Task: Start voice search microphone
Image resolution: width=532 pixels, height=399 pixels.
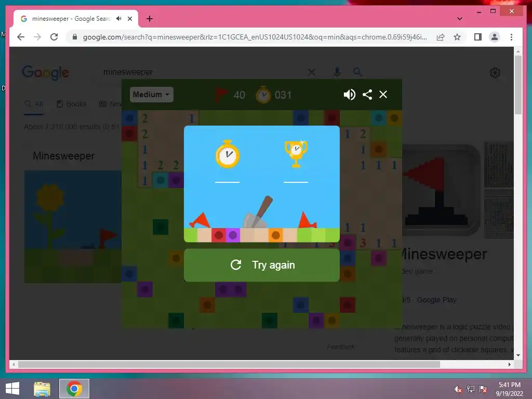Action: click(x=337, y=72)
